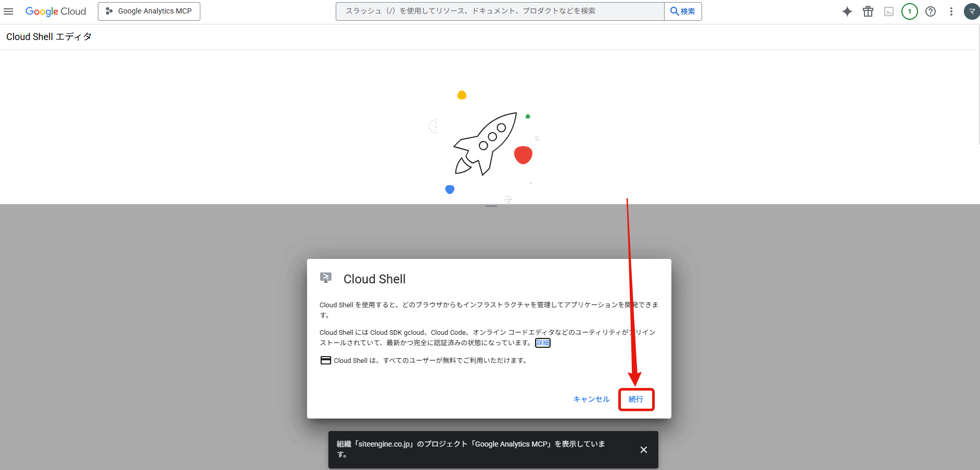Click 続行 to continue Cloud Shell
The image size is (980, 470).
[x=636, y=399]
